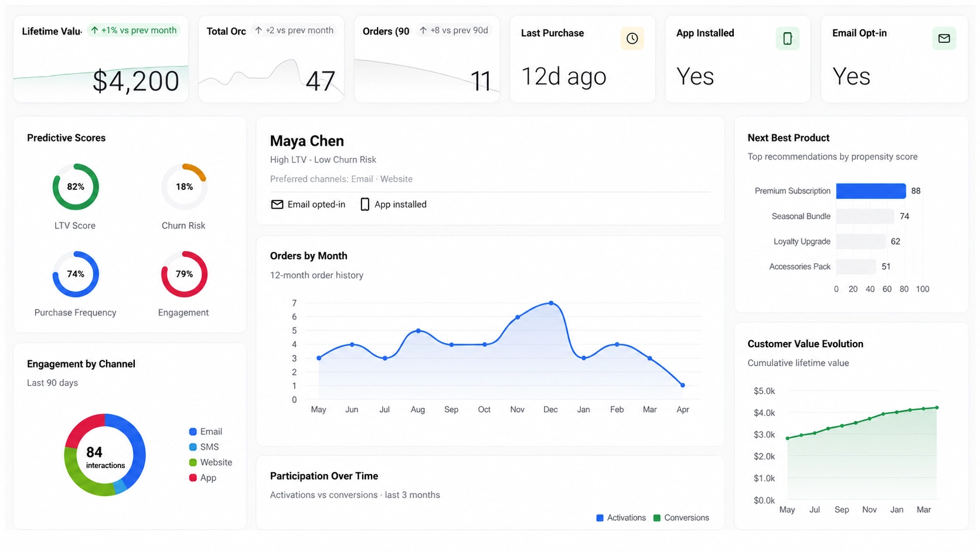This screenshot has height=552, width=980.
Task: Click the Seasonal Bundle bar
Action: 865,216
